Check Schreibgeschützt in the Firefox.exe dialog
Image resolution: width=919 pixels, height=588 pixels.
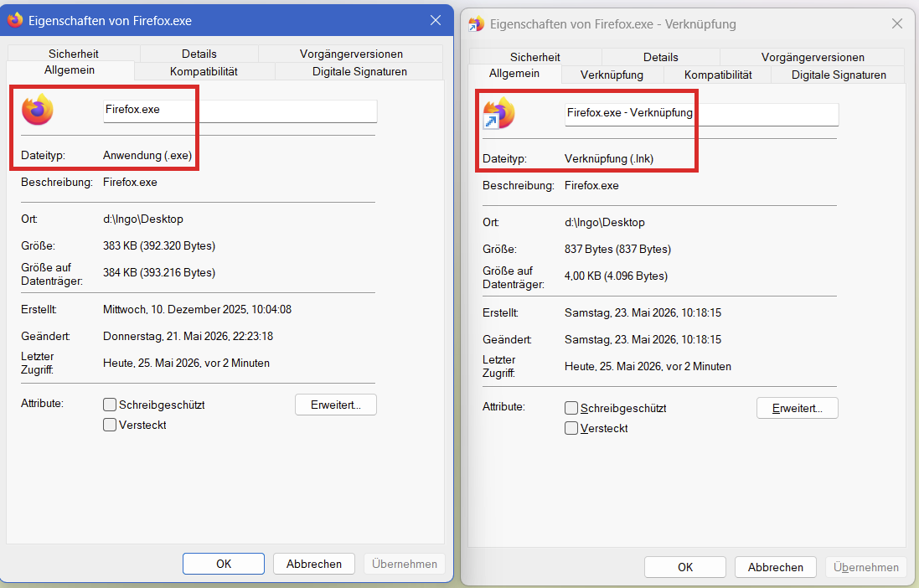(110, 405)
